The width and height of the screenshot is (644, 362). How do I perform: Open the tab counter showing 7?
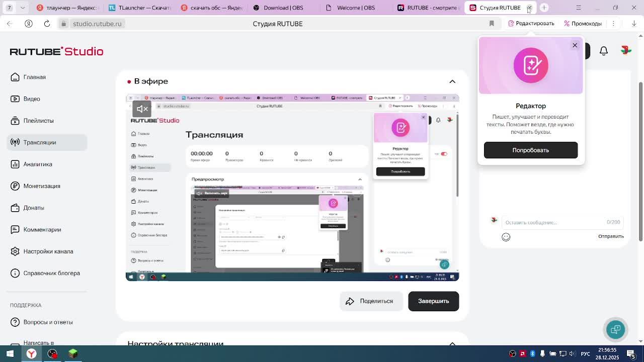pyautogui.click(x=9, y=8)
